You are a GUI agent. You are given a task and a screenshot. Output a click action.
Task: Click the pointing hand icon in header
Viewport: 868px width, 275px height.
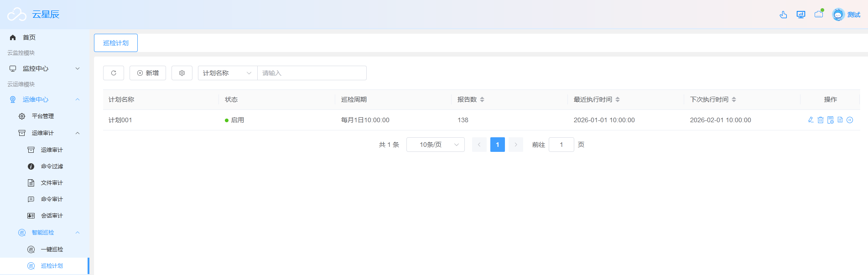coord(783,15)
